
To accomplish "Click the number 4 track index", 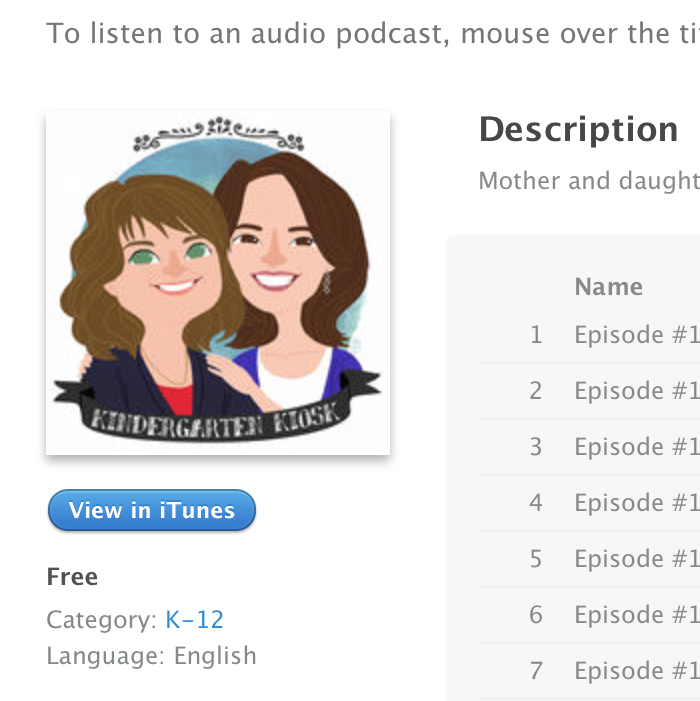I will pyautogui.click(x=536, y=503).
